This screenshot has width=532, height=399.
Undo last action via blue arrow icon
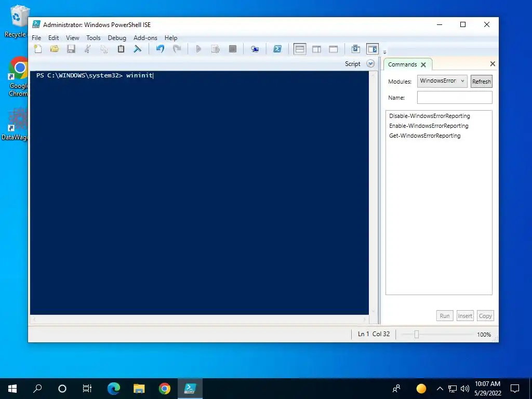[x=160, y=49]
